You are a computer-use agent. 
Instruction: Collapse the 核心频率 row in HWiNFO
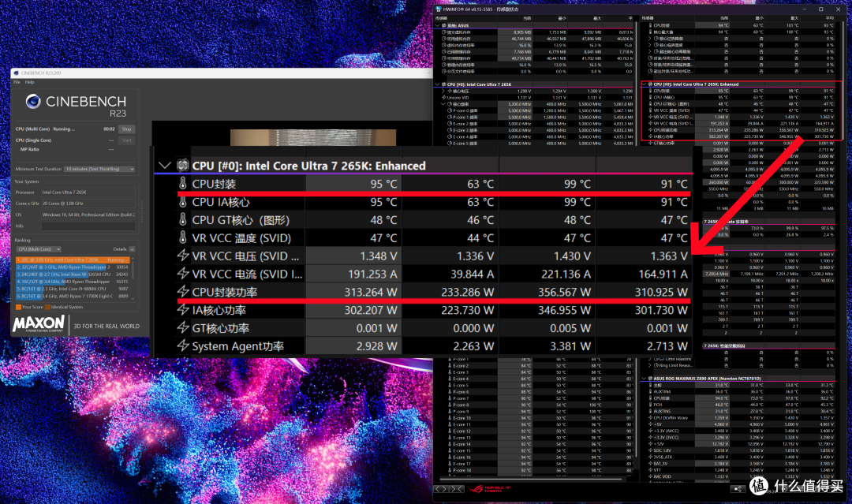(x=443, y=104)
